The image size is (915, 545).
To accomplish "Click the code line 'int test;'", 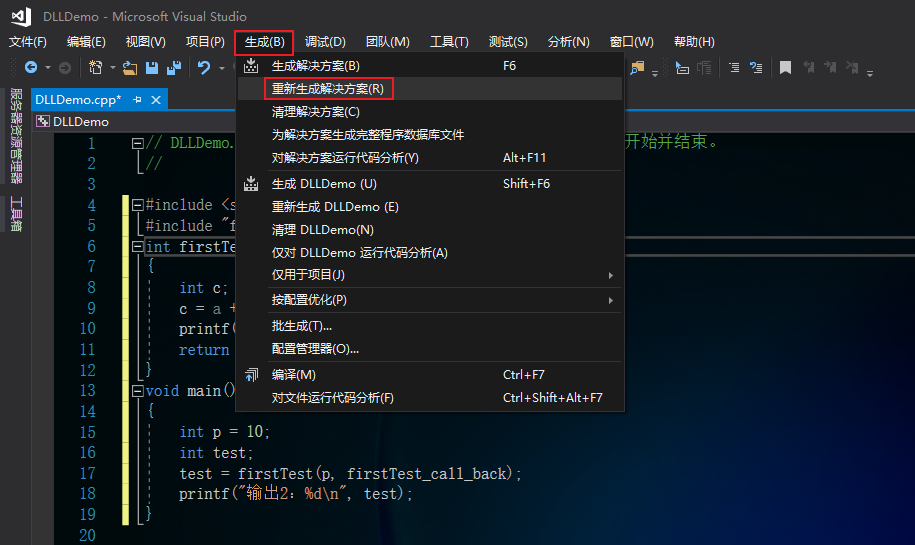I will pos(216,453).
